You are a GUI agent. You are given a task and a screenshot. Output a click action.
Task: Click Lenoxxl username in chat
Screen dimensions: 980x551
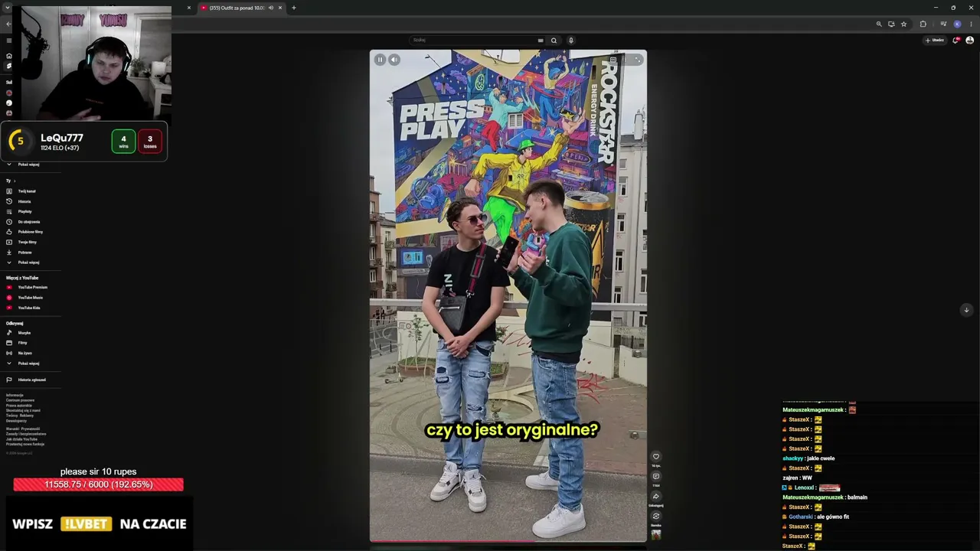click(x=804, y=487)
